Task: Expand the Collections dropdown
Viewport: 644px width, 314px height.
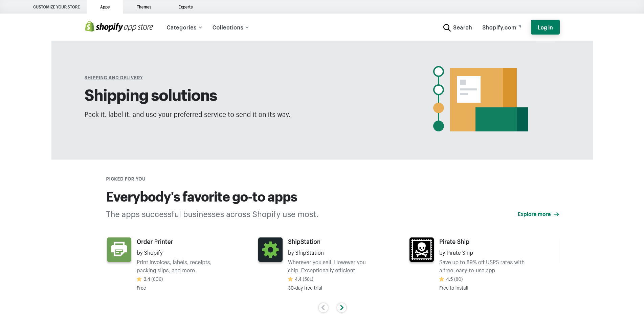Action: [x=230, y=27]
